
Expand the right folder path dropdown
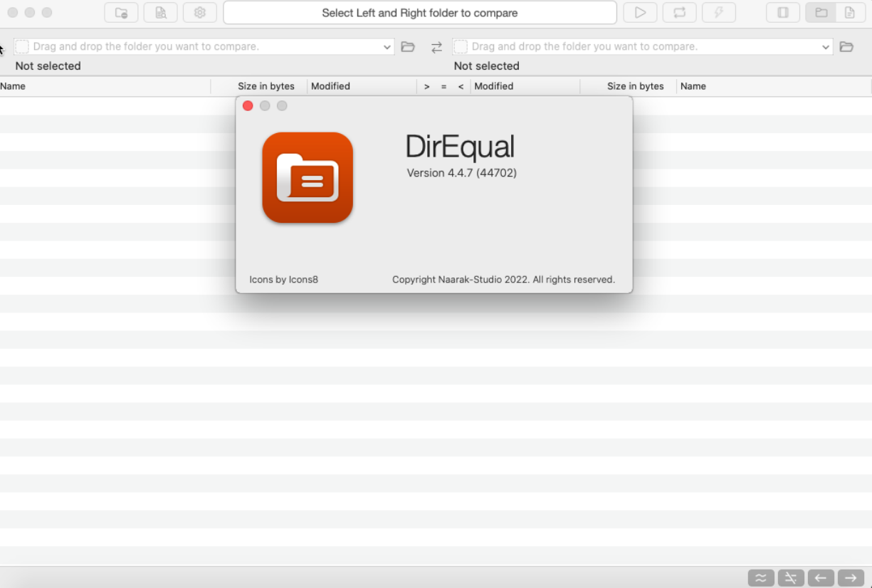pyautogui.click(x=826, y=47)
